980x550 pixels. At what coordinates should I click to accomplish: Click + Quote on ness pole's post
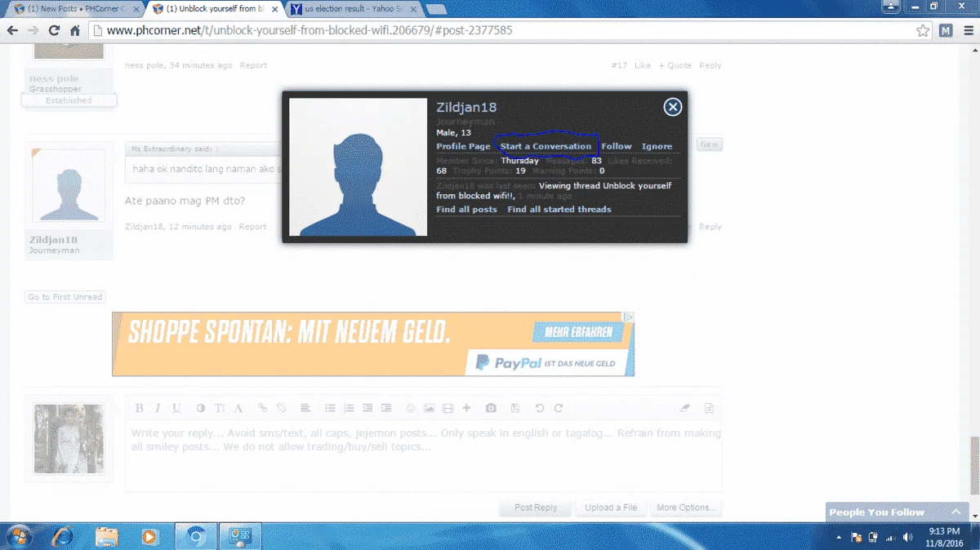(x=675, y=65)
